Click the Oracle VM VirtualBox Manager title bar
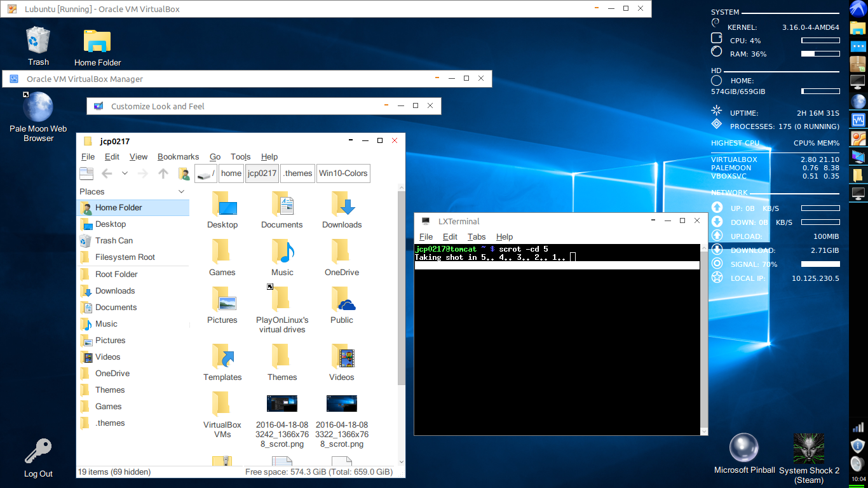Viewport: 868px width, 488px height. [247, 79]
